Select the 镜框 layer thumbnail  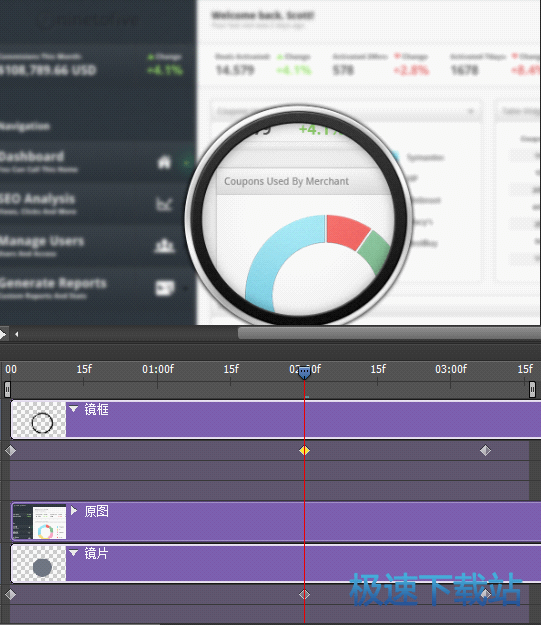39,420
